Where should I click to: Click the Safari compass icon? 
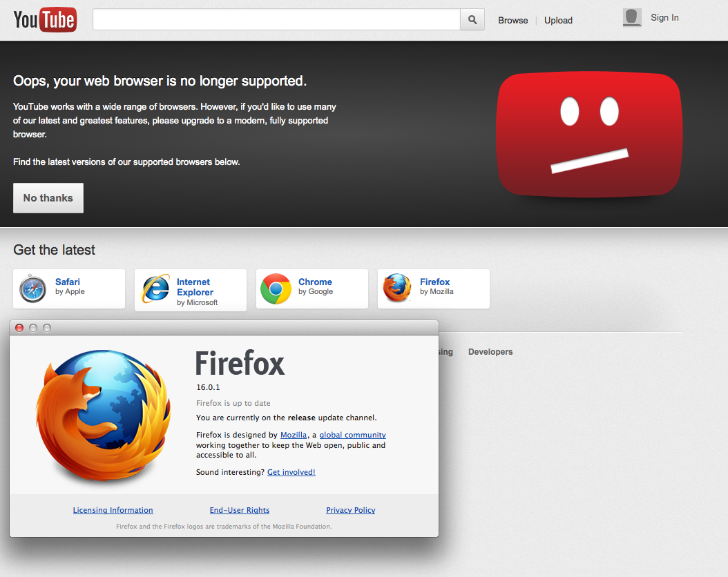(32, 288)
